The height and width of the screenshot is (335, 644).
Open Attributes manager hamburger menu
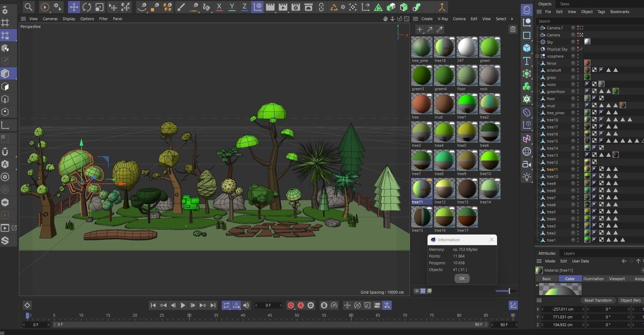(x=539, y=261)
